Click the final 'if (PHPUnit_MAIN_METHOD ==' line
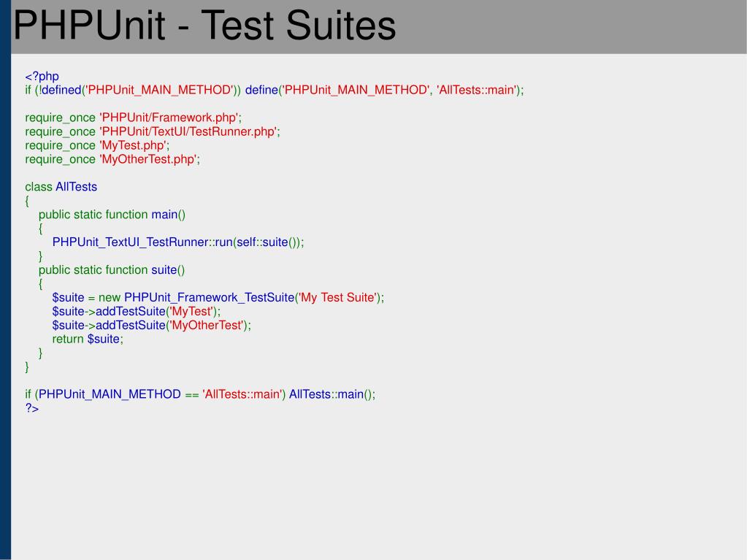The height and width of the screenshot is (560, 747). (200, 394)
